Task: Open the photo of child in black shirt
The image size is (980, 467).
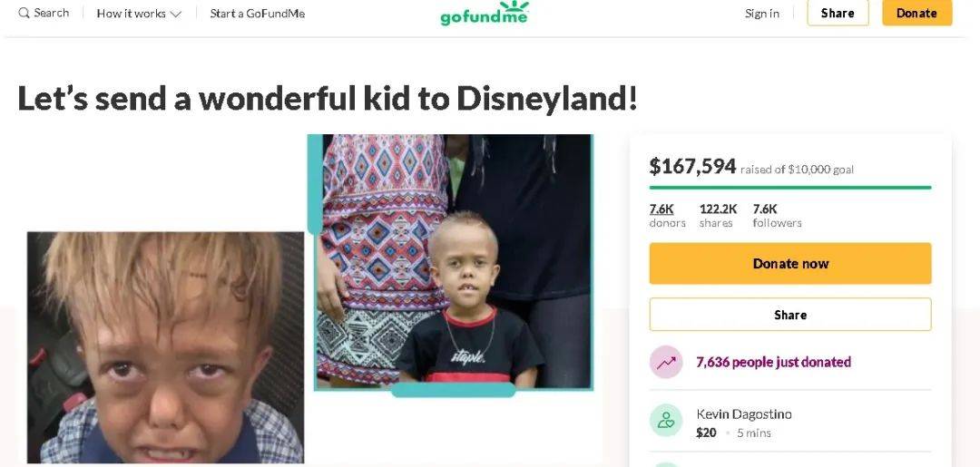Action: pyautogui.click(x=454, y=263)
